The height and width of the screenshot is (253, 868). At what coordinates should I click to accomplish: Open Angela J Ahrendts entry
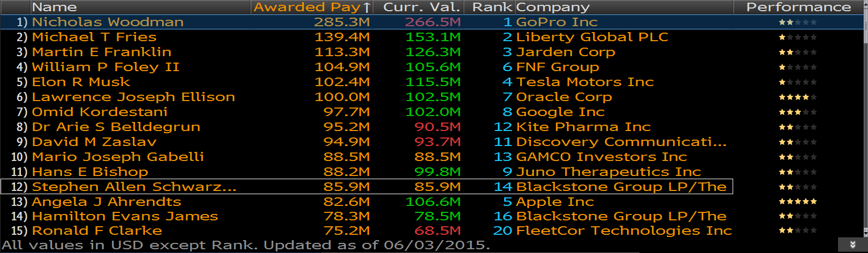pyautogui.click(x=106, y=202)
